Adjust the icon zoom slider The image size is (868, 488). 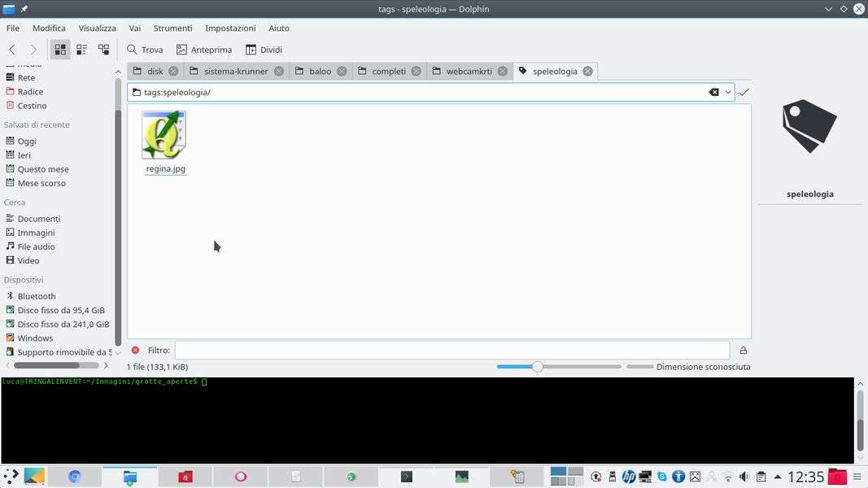coord(559,367)
